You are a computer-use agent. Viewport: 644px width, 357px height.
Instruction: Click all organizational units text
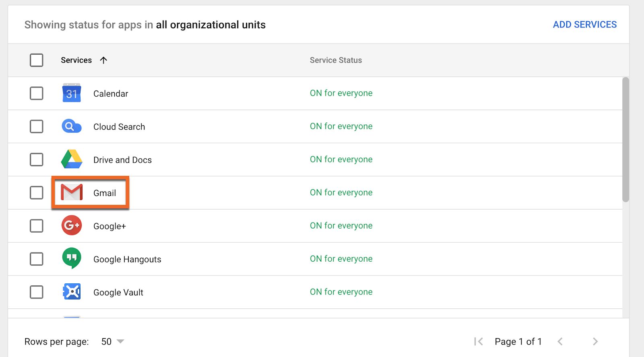coord(211,25)
